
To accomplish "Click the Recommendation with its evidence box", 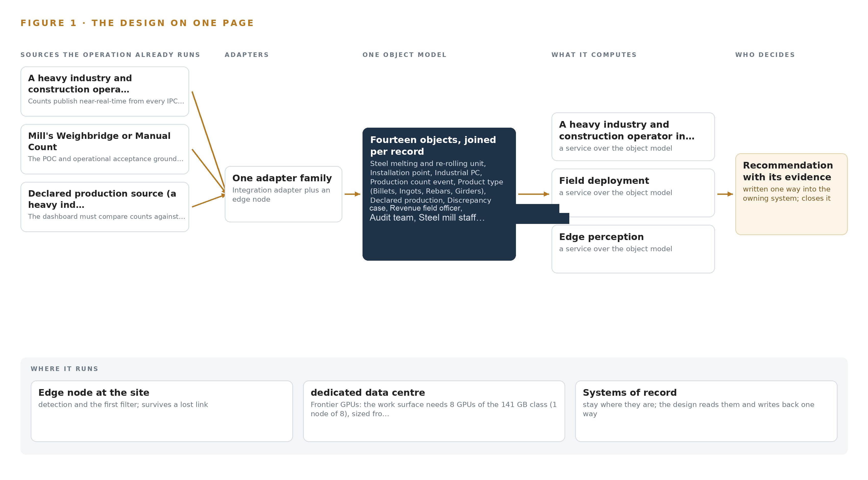I will (791, 194).
